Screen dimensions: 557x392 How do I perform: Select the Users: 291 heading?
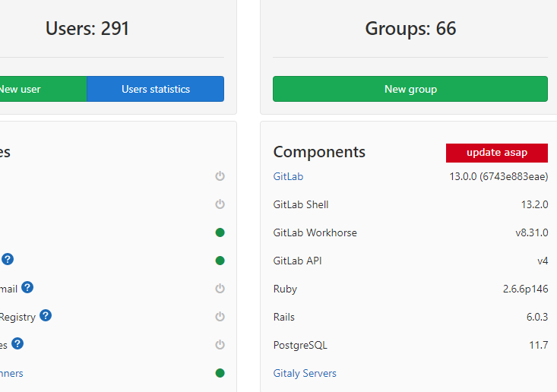[87, 28]
